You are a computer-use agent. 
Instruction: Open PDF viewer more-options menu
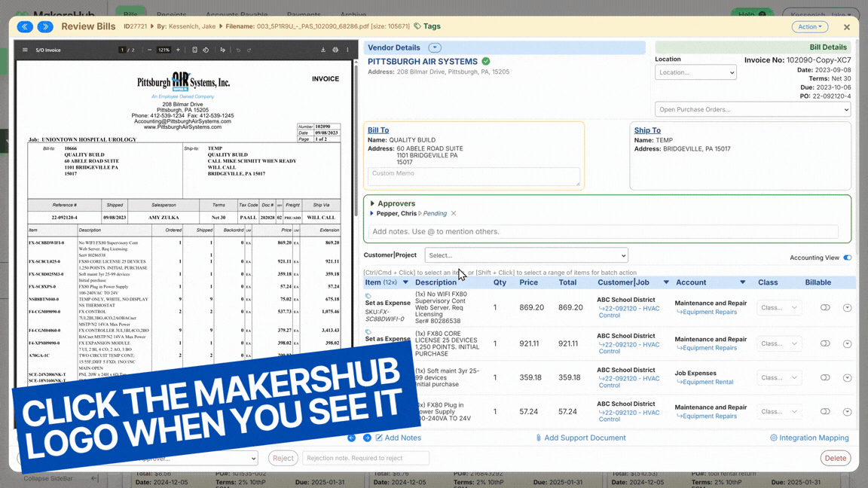347,50
